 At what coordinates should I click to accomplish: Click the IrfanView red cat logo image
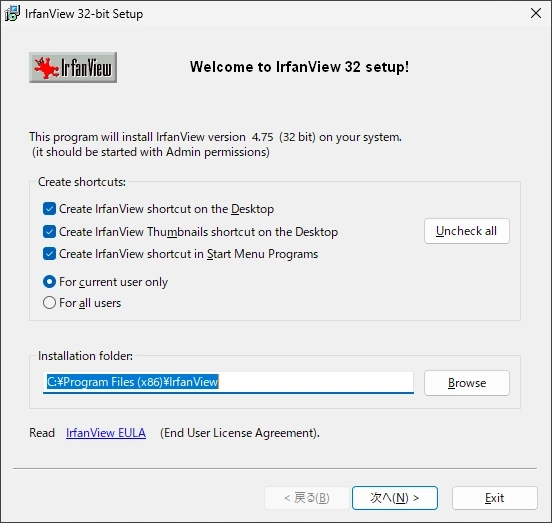coord(73,68)
